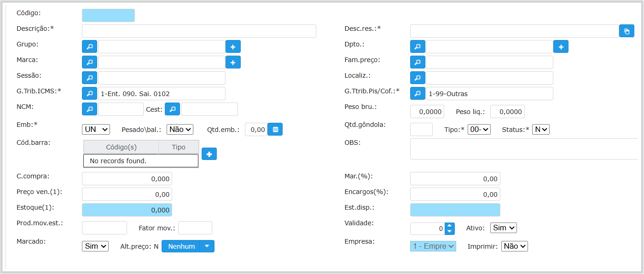Add a barcode with the Cód.barra plus button

pos(209,154)
